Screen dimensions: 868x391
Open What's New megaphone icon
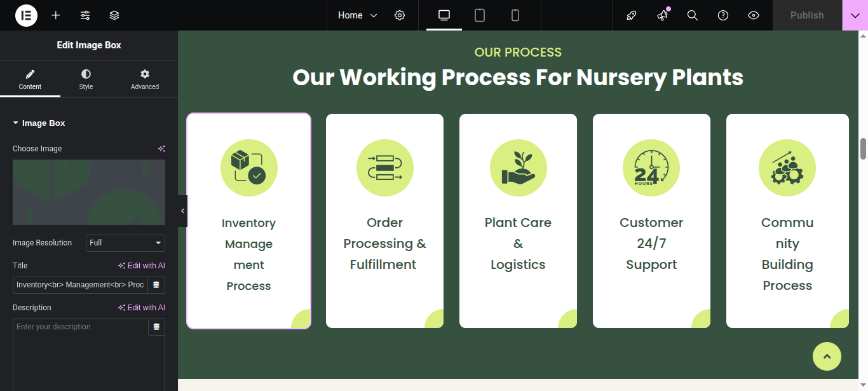(x=662, y=15)
